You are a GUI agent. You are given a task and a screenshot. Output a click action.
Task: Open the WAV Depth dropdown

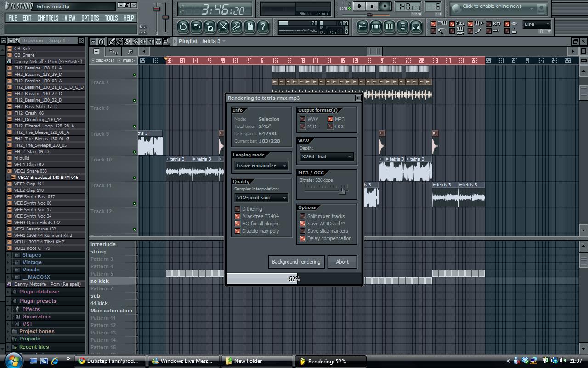point(326,157)
